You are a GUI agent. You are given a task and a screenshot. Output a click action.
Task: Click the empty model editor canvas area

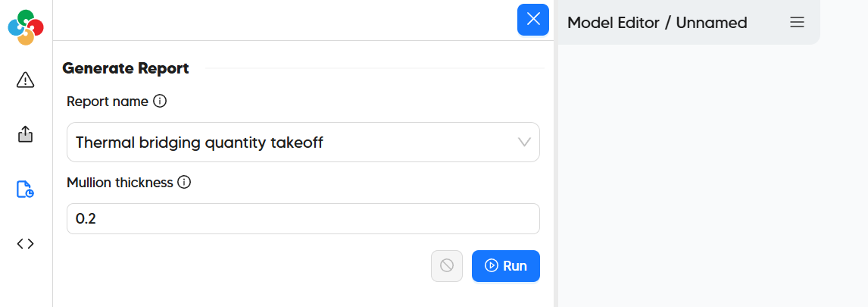(x=712, y=174)
